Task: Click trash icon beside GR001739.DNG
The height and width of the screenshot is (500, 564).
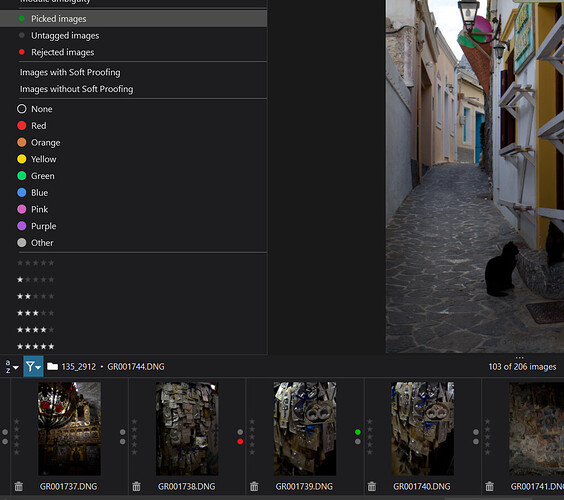Action: click(254, 486)
